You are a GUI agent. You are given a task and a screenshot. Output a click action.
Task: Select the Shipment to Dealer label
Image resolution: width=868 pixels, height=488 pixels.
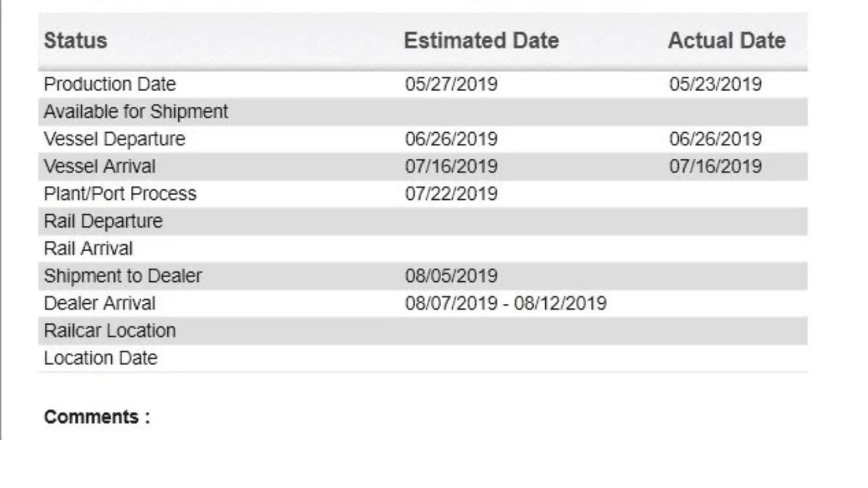point(122,276)
